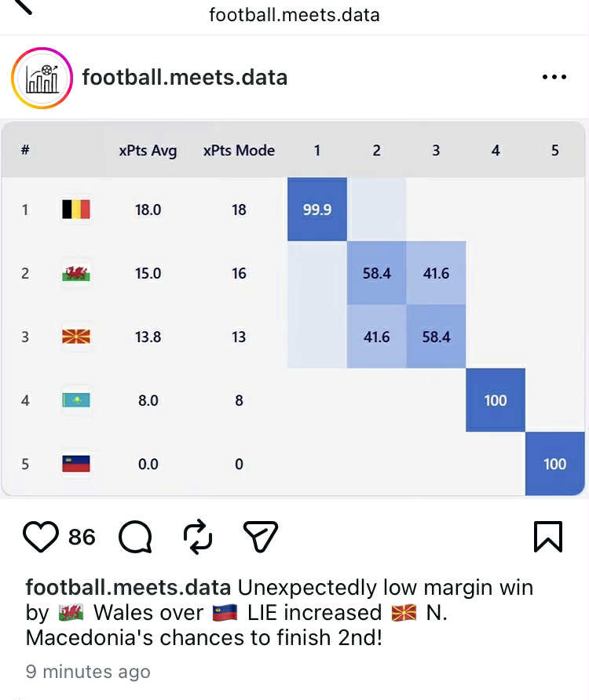The width and height of the screenshot is (589, 700).
Task: Tap the back arrow at top left
Action: click(x=22, y=6)
